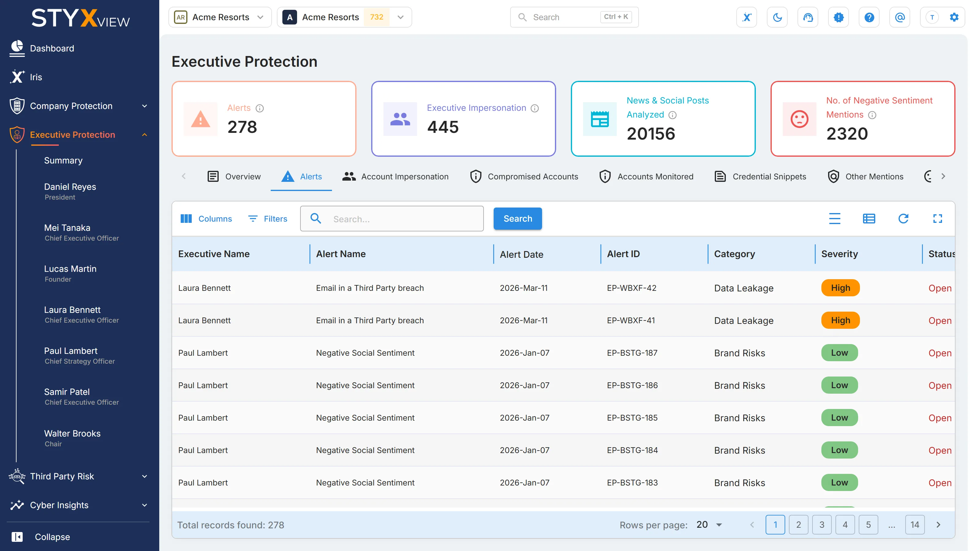
Task: Open the rows per page dropdown
Action: pyautogui.click(x=709, y=525)
